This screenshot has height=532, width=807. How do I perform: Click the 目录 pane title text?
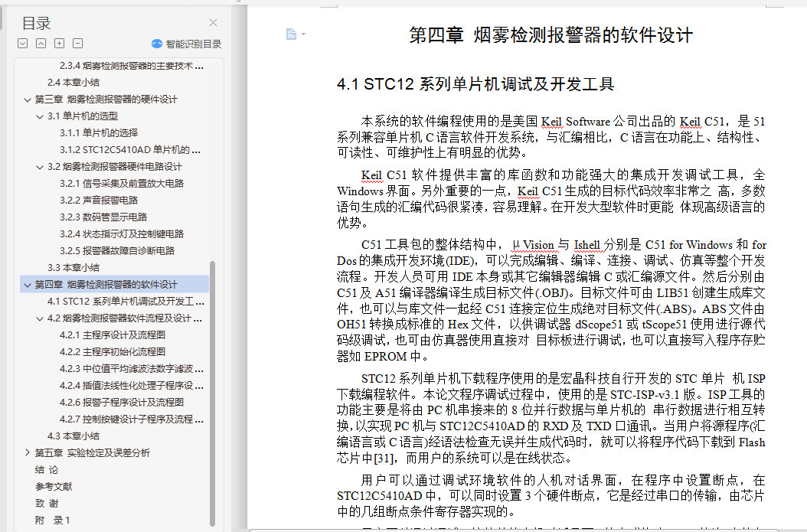coord(36,23)
